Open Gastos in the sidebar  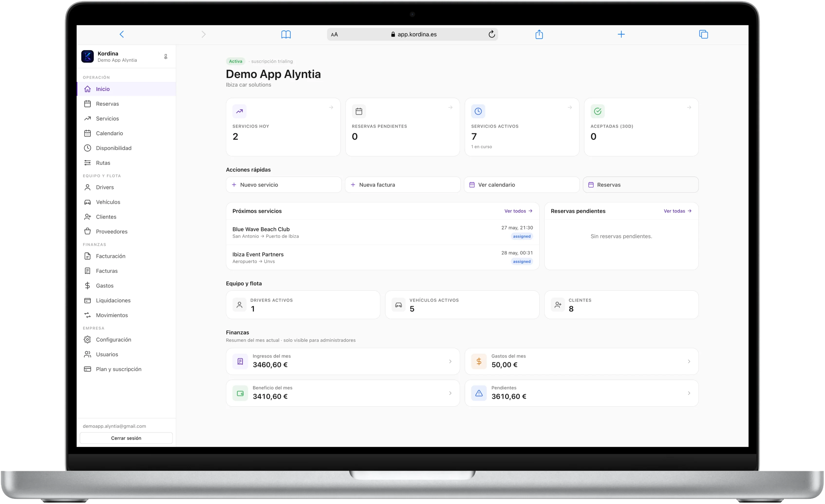tap(126, 286)
